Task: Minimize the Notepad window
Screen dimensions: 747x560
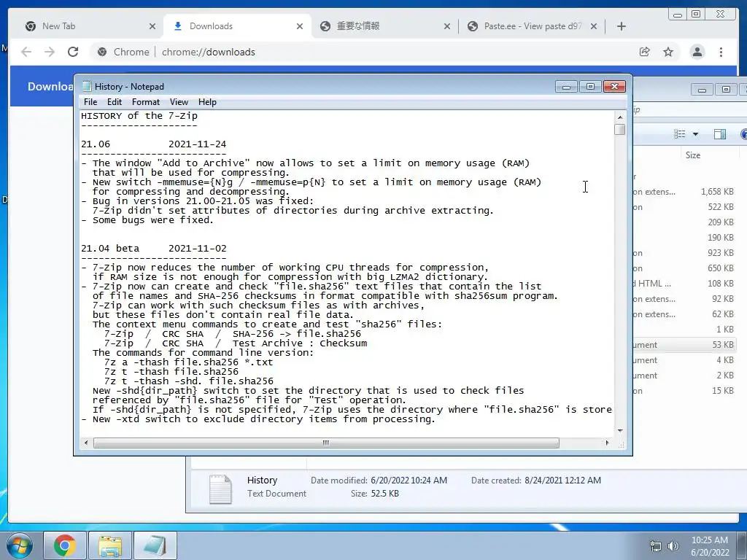Action: click(566, 87)
